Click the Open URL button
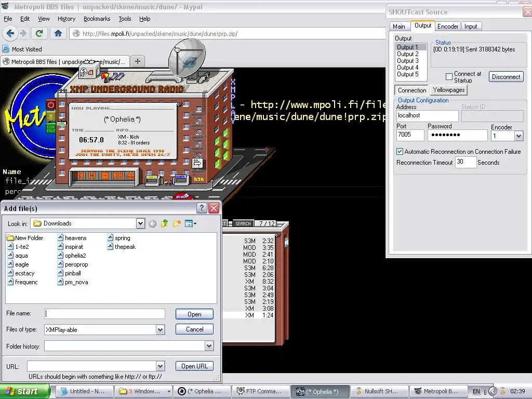The width and height of the screenshot is (532, 399). coord(194,366)
